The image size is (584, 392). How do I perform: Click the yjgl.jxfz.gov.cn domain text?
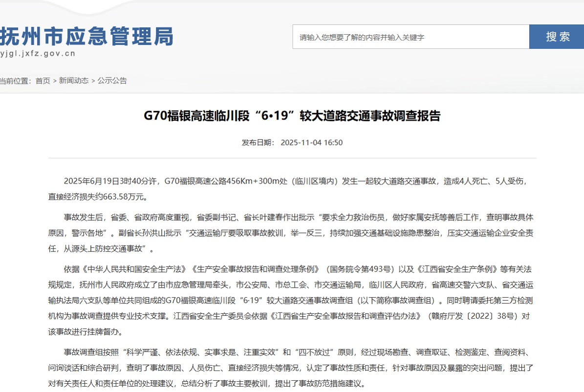(38, 54)
